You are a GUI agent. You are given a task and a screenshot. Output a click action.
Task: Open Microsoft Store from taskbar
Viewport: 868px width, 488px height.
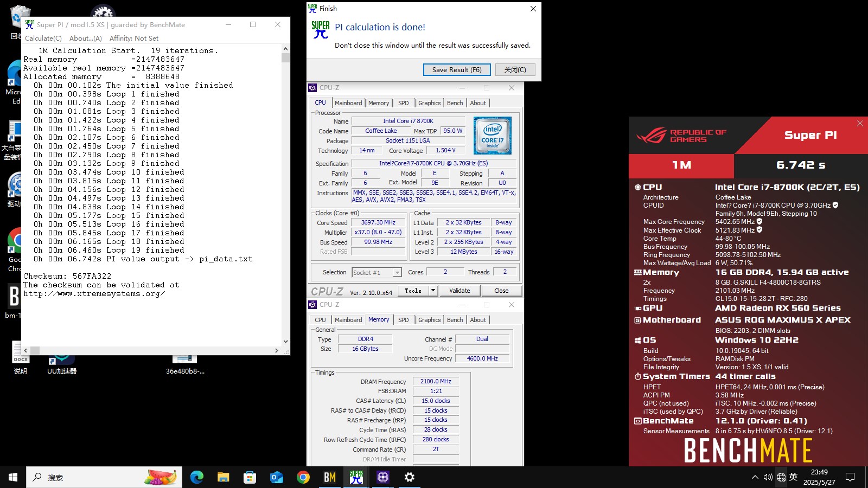[x=250, y=477]
